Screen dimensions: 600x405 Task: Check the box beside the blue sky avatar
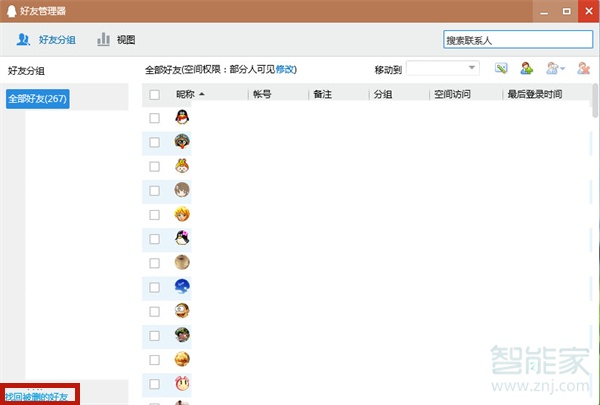pos(154,286)
